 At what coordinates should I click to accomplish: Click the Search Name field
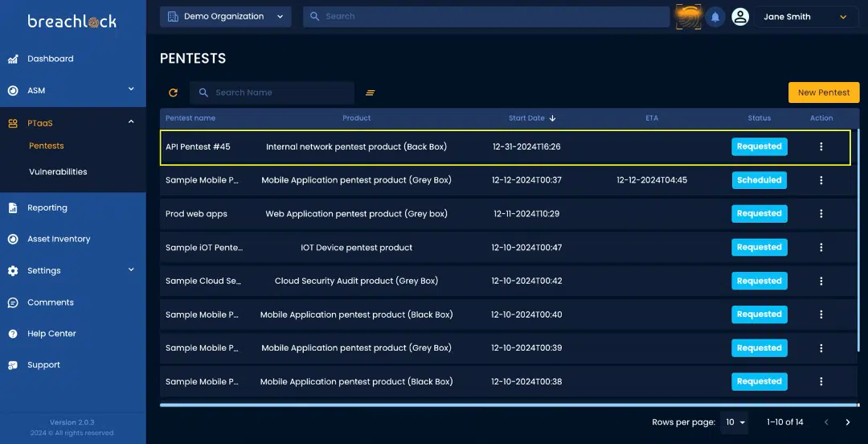tap(272, 92)
